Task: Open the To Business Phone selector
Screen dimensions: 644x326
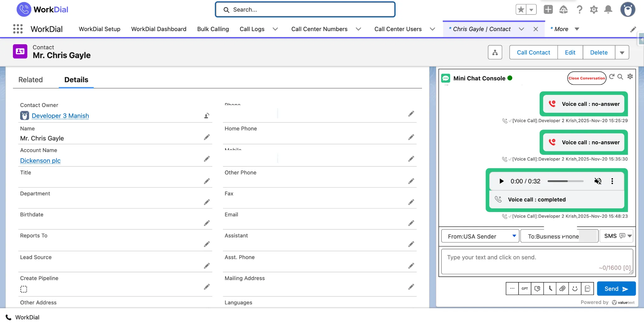Action: click(559, 236)
